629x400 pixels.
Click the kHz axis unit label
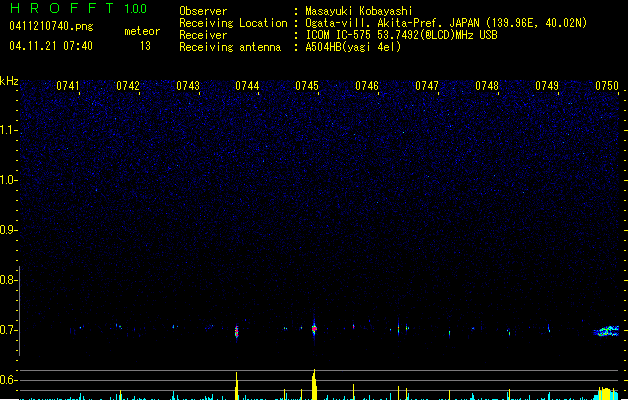point(9,81)
